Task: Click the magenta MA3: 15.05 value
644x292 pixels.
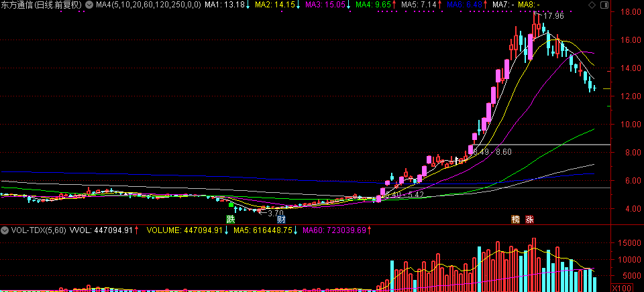Action: (x=325, y=5)
